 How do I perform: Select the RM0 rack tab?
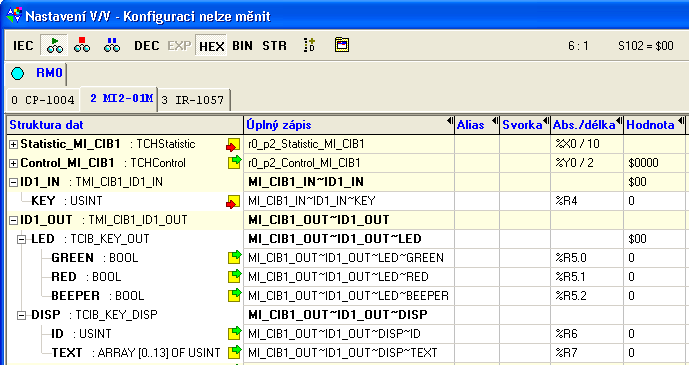coord(49,73)
